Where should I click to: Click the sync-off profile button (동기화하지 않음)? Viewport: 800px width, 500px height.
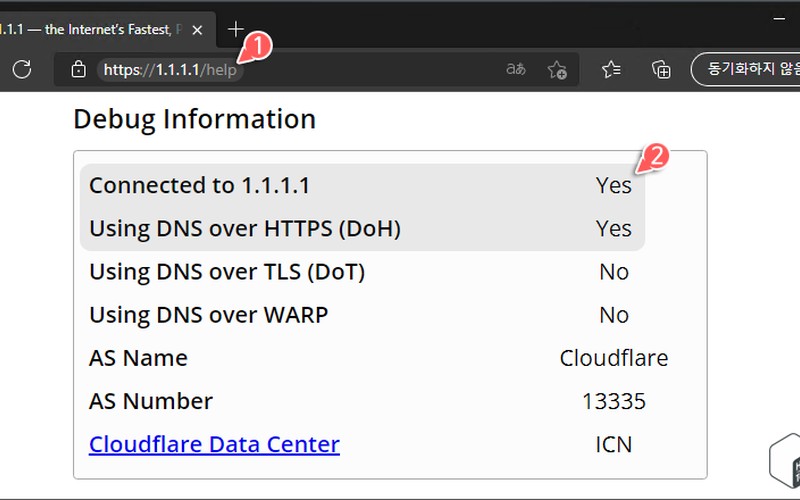[x=746, y=69]
